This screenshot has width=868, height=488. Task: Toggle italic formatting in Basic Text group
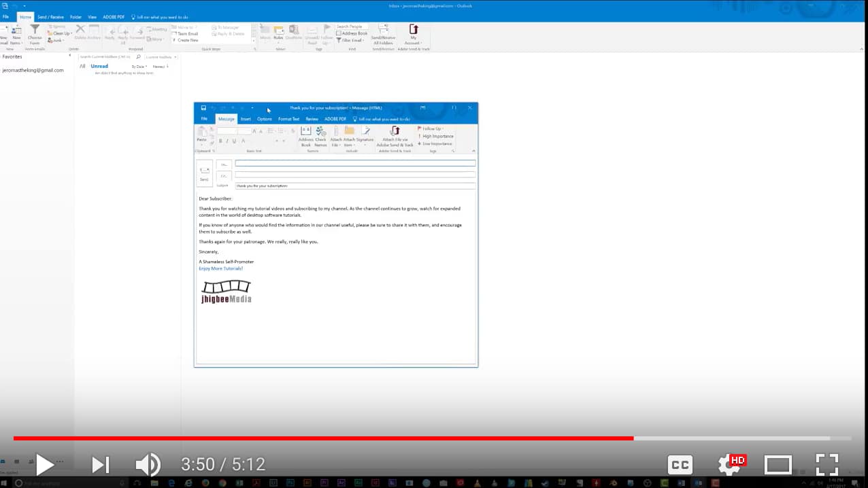(226, 141)
